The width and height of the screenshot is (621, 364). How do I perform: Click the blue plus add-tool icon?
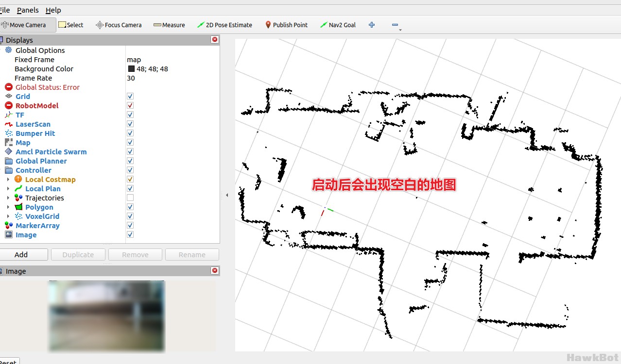click(372, 25)
